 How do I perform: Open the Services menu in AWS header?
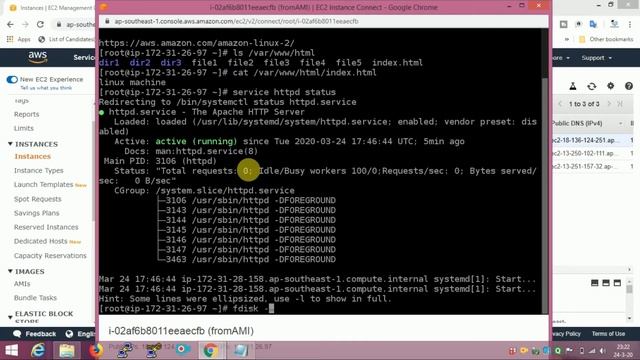pyautogui.click(x=84, y=58)
